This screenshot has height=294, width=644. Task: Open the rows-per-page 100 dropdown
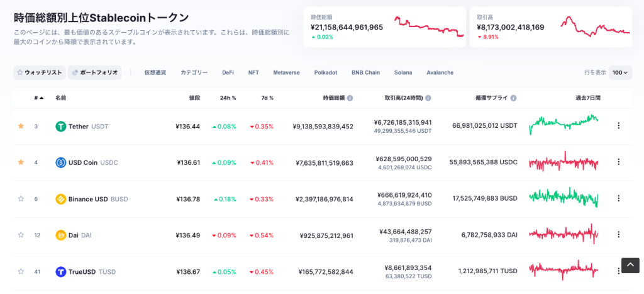(x=621, y=72)
